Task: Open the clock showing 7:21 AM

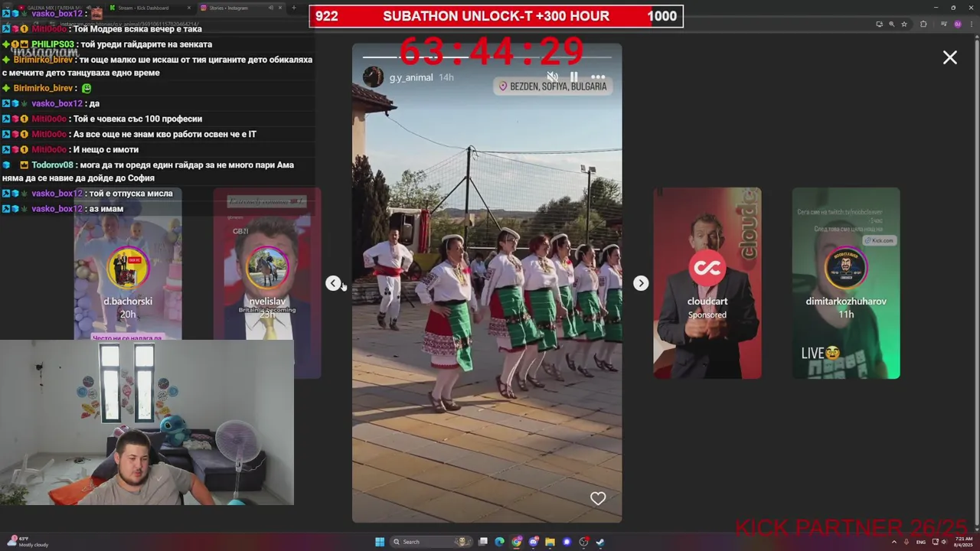Action: pos(962,542)
